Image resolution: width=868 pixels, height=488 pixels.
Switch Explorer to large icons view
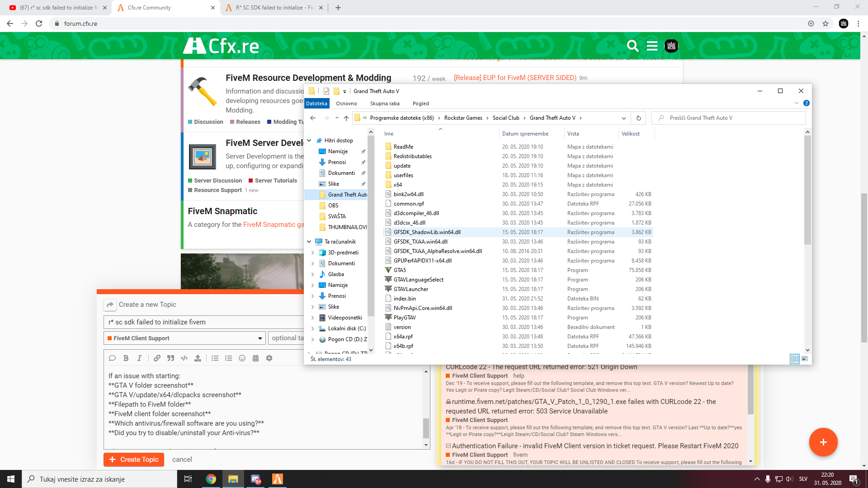(806, 358)
